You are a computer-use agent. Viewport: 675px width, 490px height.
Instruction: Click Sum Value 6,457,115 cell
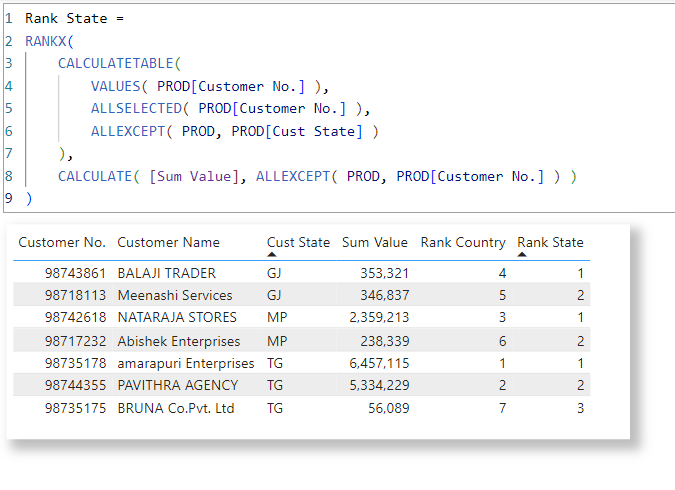379,363
